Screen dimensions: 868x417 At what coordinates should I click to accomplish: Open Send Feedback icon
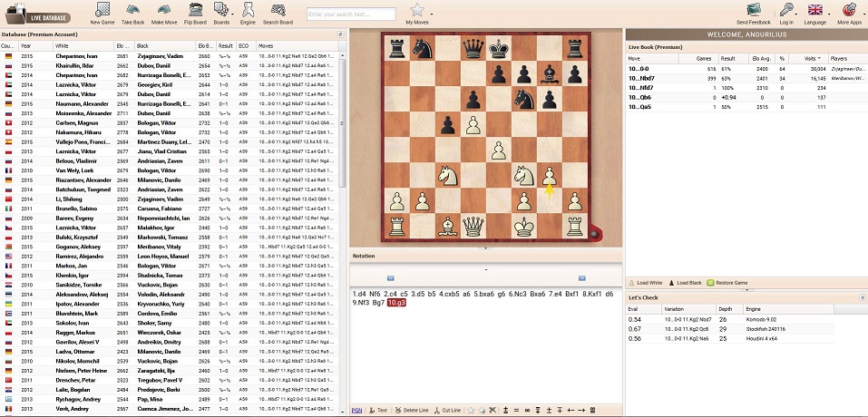point(754,9)
